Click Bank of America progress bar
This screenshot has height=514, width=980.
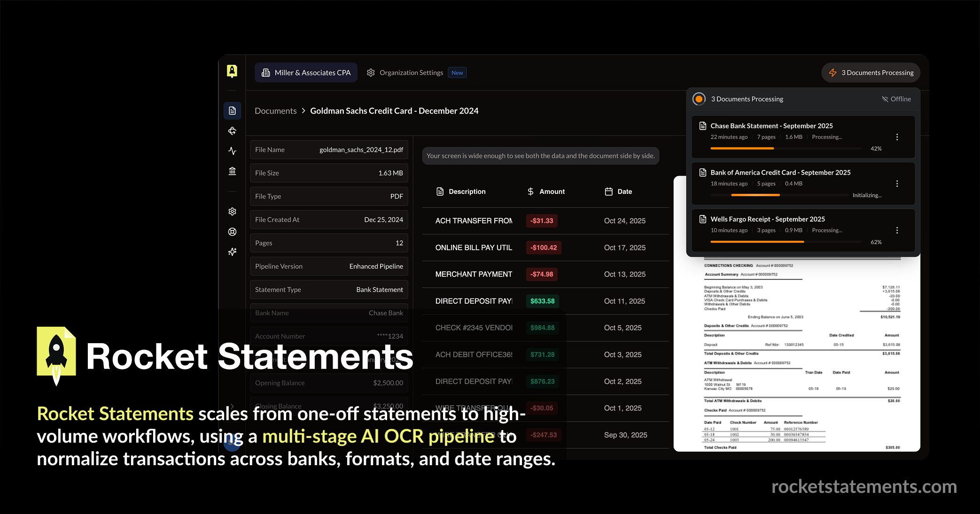point(780,195)
